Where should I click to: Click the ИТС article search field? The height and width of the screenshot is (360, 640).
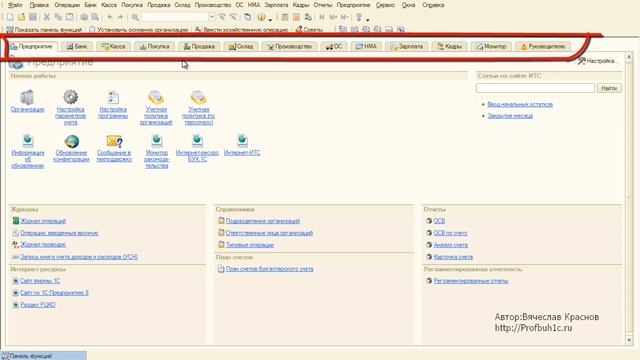pos(535,88)
